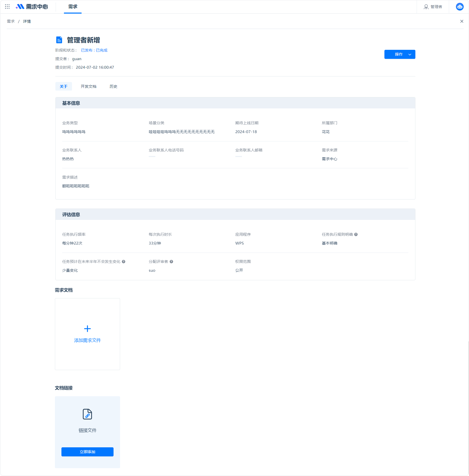Click the help icon next to 分配评审者
The image size is (469, 476).
[x=171, y=262]
